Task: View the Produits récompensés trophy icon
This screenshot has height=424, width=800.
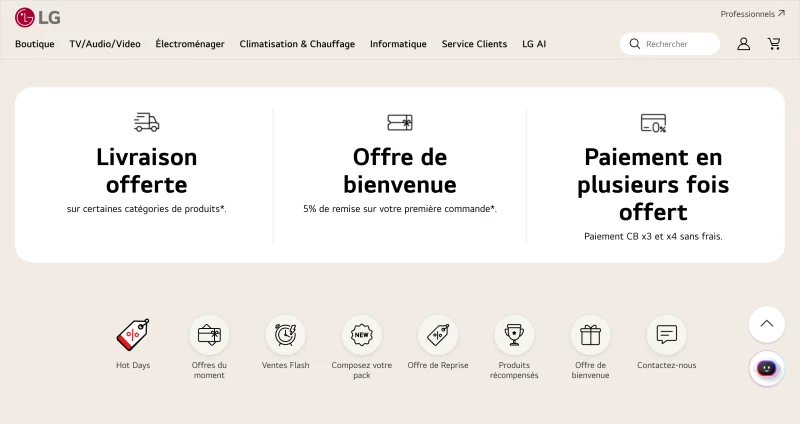Action: 514,335
